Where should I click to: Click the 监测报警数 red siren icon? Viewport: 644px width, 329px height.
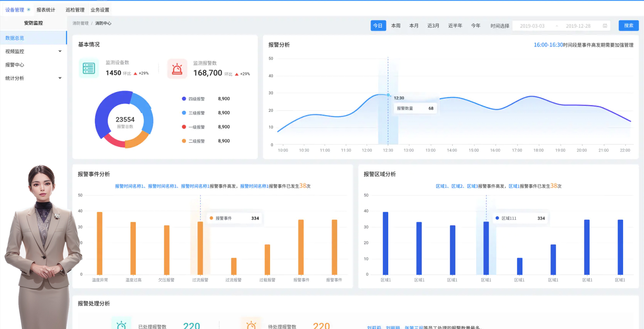pos(177,69)
